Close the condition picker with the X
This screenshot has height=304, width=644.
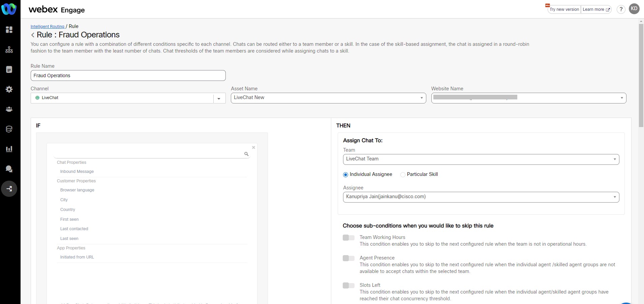[253, 147]
